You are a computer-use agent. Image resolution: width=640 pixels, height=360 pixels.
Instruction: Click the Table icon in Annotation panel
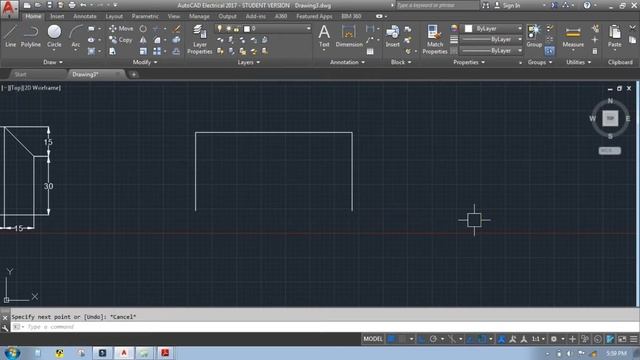[370, 51]
